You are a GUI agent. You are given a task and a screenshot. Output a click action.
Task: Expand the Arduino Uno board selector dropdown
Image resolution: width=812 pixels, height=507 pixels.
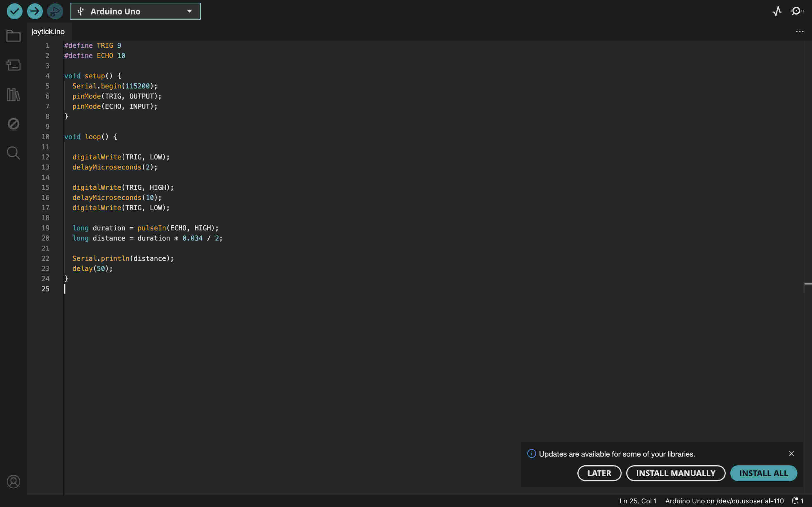click(x=135, y=11)
